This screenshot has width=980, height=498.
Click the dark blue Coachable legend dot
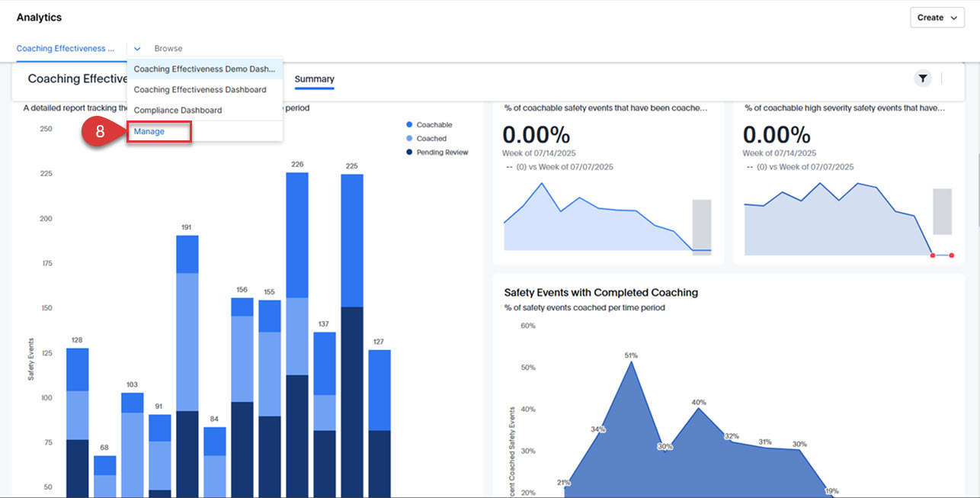coord(408,125)
